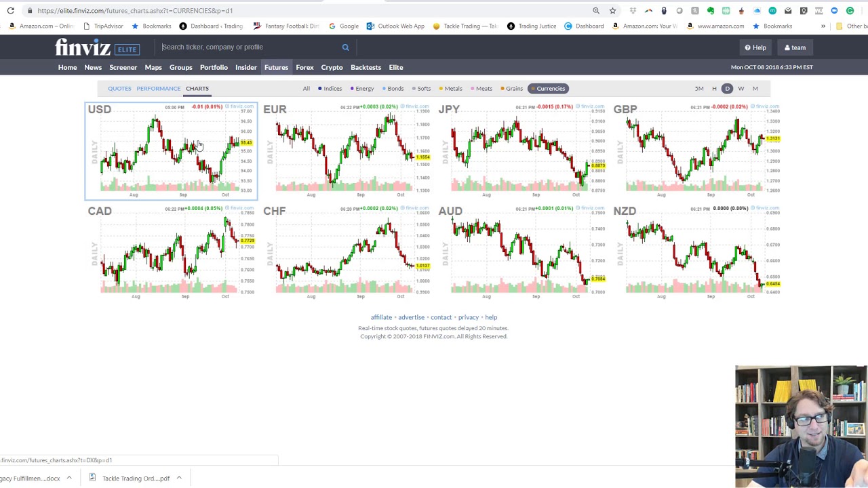Open the Futures menu
This screenshot has height=488, width=868.
(276, 67)
